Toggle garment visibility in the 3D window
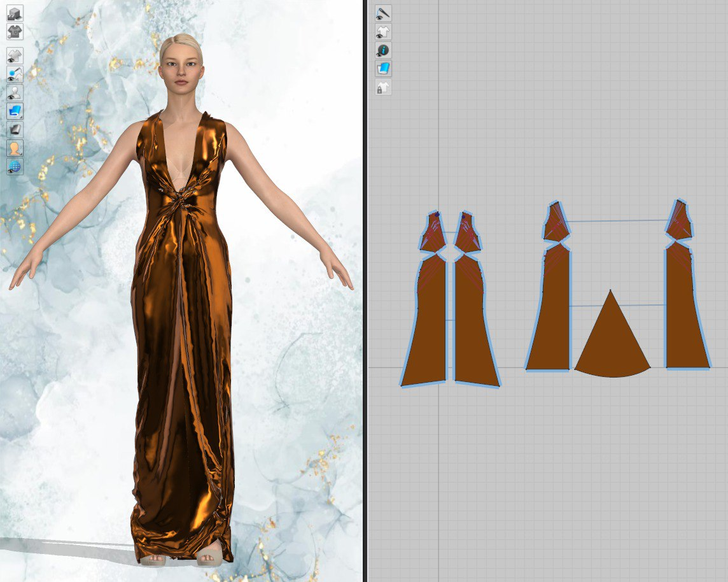728x582 pixels. coord(15,56)
